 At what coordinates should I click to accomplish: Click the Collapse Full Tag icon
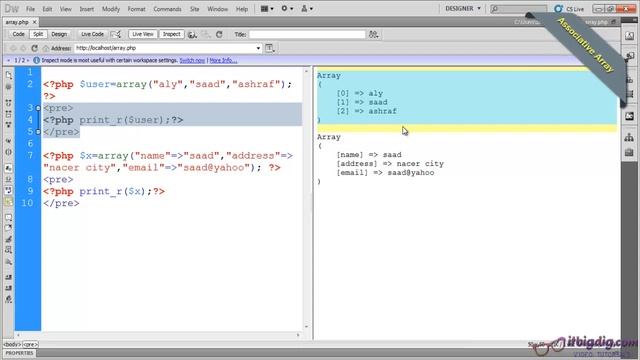9,103
